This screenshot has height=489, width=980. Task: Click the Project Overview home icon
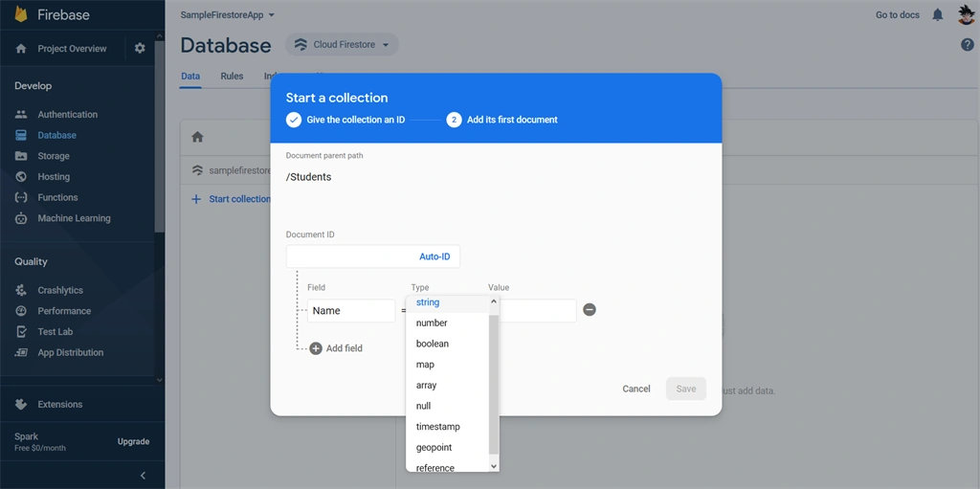[x=21, y=48]
